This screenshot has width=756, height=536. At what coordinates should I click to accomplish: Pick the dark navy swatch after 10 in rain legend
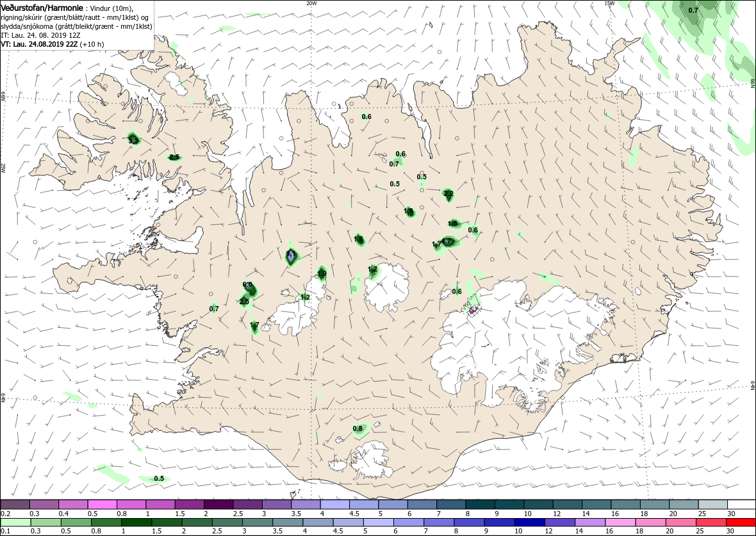pos(530,523)
